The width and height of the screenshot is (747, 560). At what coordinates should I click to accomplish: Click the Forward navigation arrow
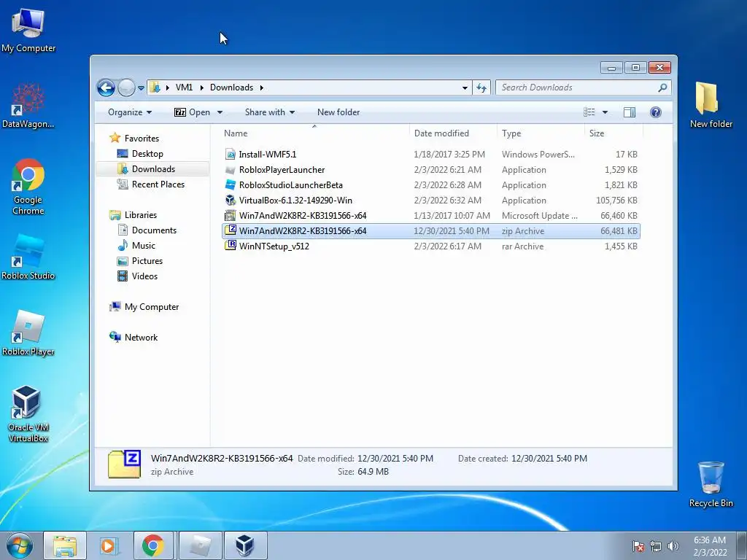click(x=126, y=87)
